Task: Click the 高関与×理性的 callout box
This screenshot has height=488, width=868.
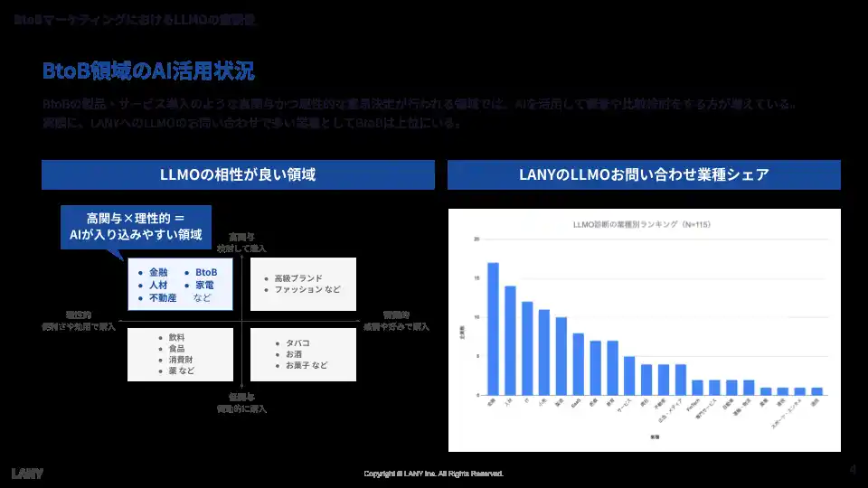Action: [136, 227]
